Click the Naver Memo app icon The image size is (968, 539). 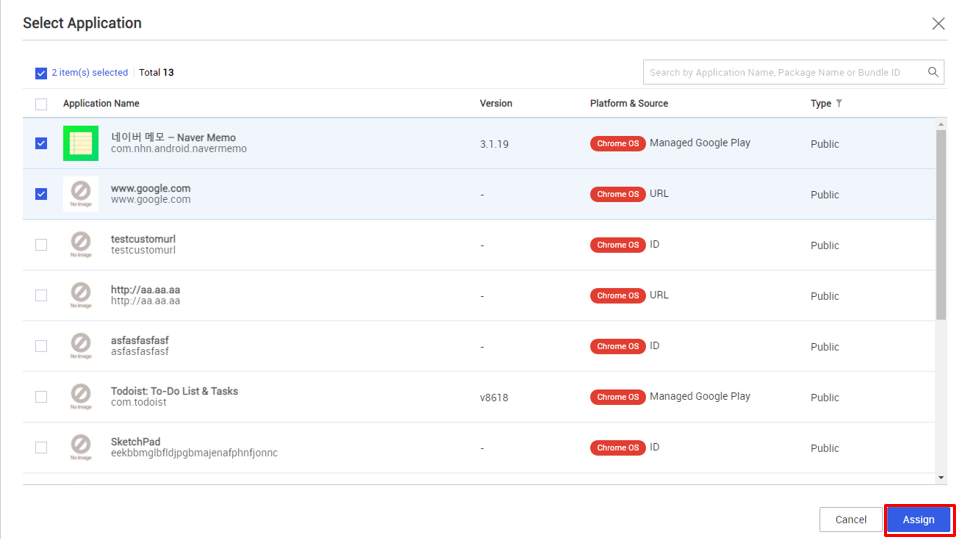(81, 143)
